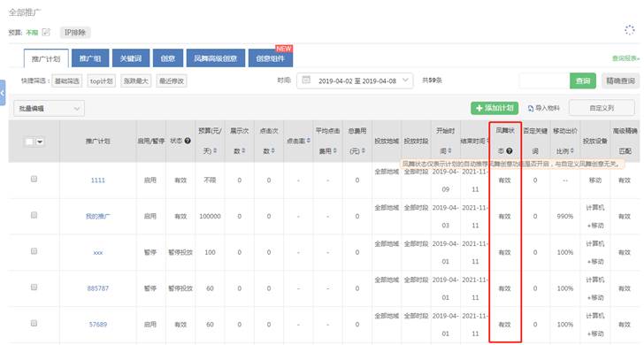Collapse the left sidebar arrow handle
The image size is (644, 345).
pyautogui.click(x=3, y=93)
